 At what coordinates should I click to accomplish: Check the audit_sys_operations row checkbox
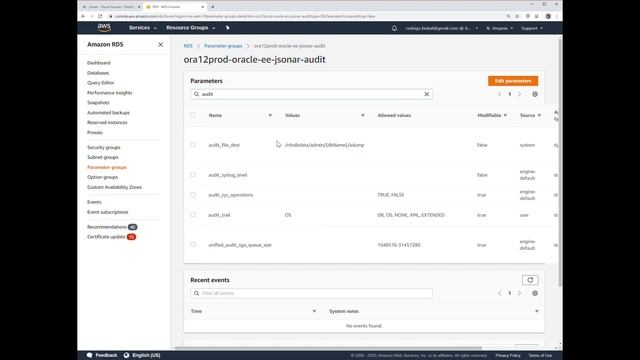(x=193, y=195)
